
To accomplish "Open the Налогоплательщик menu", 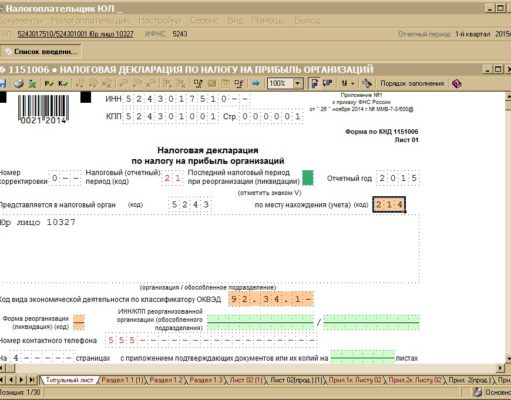I will (x=91, y=21).
